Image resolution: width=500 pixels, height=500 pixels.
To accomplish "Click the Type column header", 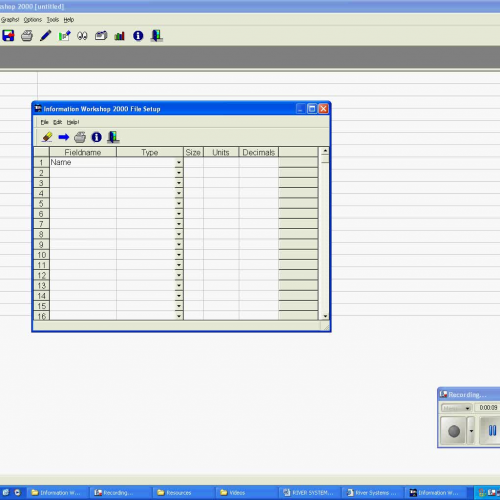I will click(150, 152).
